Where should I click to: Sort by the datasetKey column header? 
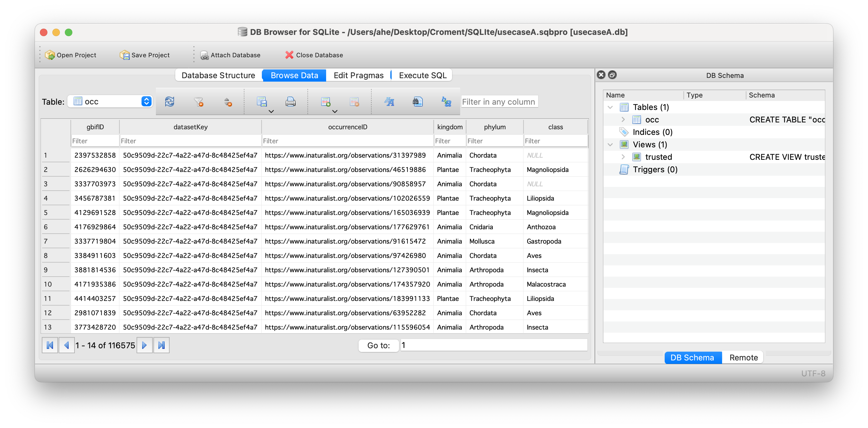click(190, 127)
